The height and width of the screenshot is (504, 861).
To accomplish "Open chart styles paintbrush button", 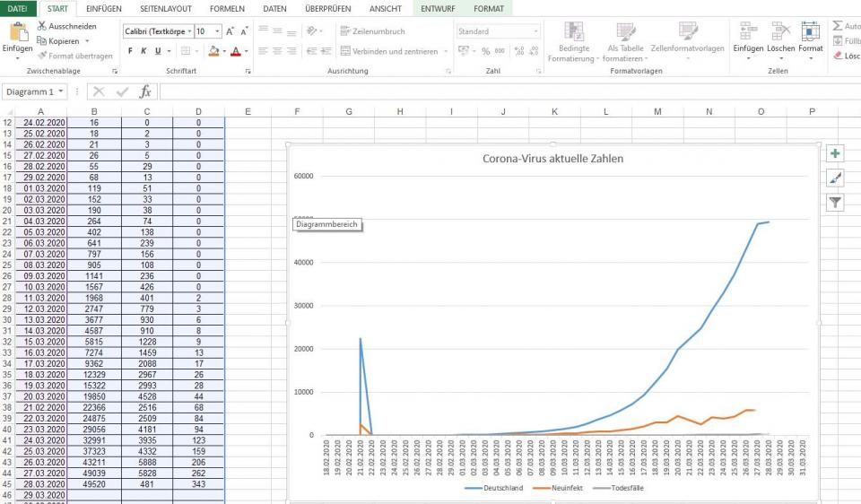I will point(835,178).
